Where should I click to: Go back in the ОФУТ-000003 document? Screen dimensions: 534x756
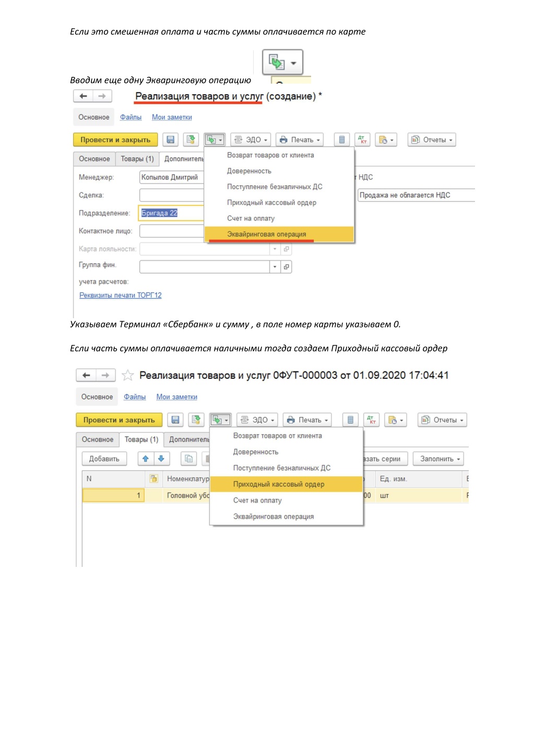(86, 375)
